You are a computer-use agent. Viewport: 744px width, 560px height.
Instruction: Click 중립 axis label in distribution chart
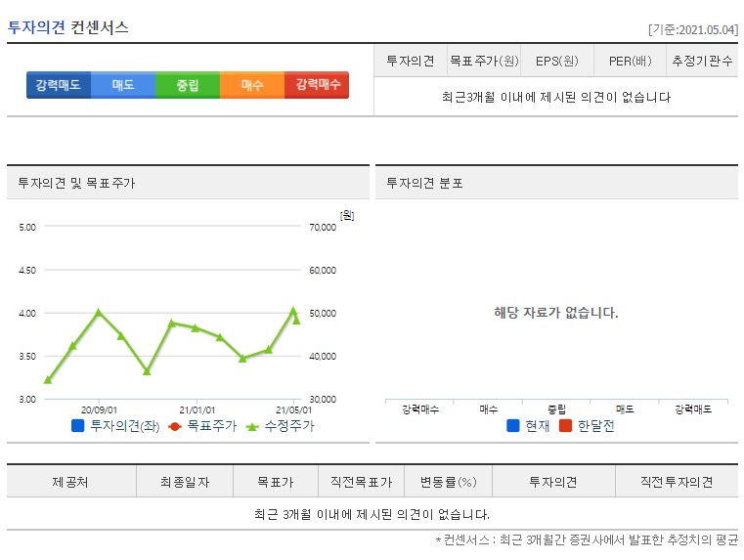(556, 409)
